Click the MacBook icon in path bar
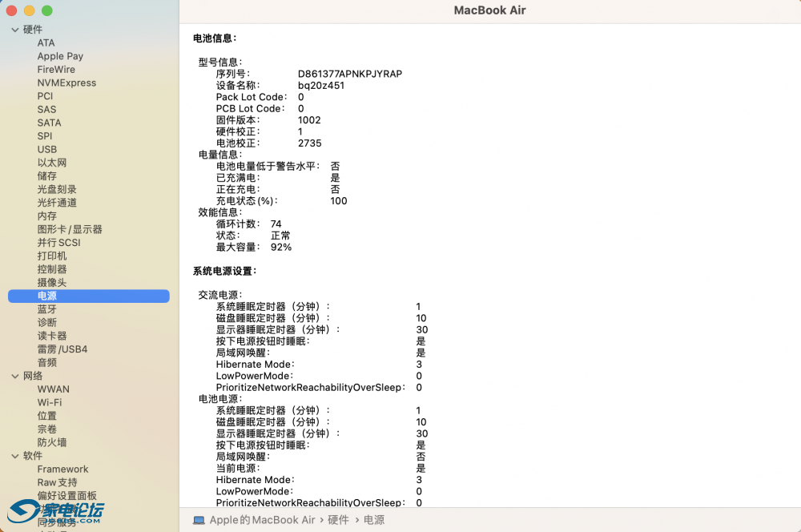The image size is (801, 532). coord(199,520)
